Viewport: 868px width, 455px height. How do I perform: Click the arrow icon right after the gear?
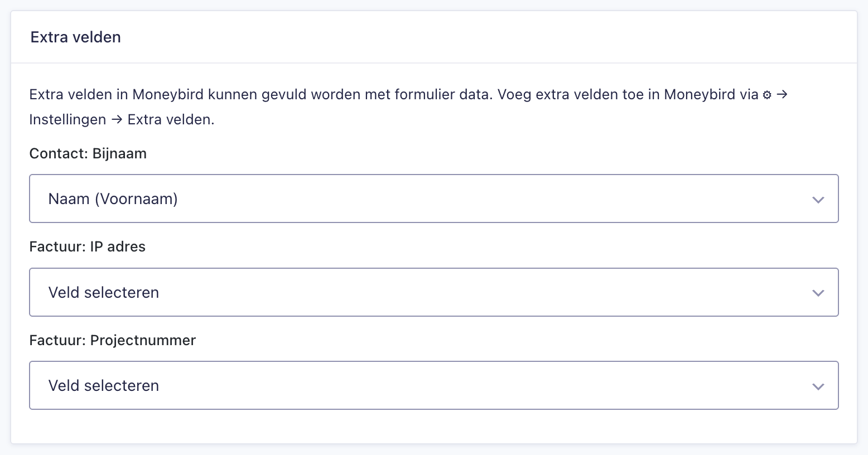tap(782, 95)
